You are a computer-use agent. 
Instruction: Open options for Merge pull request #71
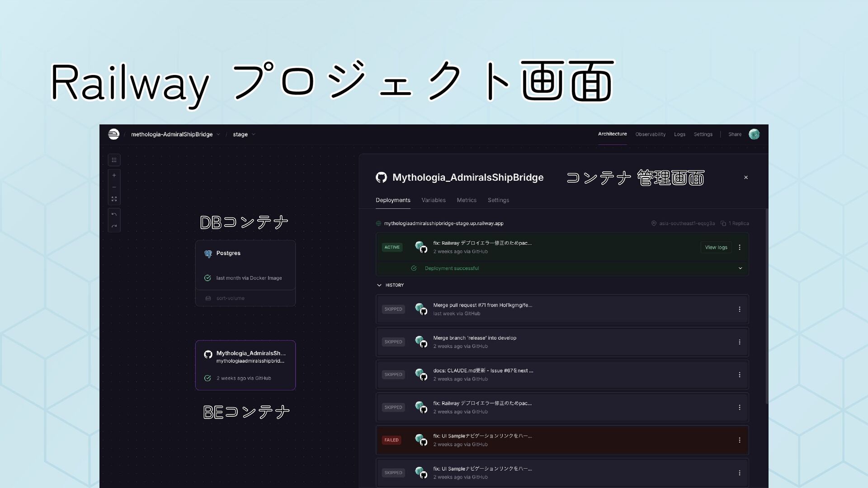[x=740, y=309]
